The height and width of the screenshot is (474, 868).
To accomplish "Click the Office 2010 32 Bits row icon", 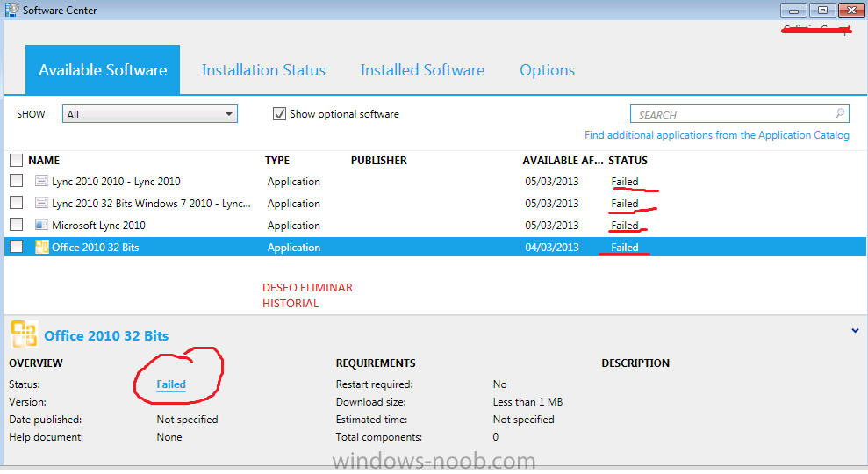I will pos(41,247).
